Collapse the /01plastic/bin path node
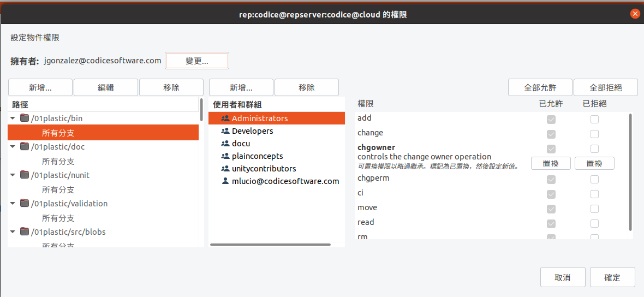 click(13, 118)
